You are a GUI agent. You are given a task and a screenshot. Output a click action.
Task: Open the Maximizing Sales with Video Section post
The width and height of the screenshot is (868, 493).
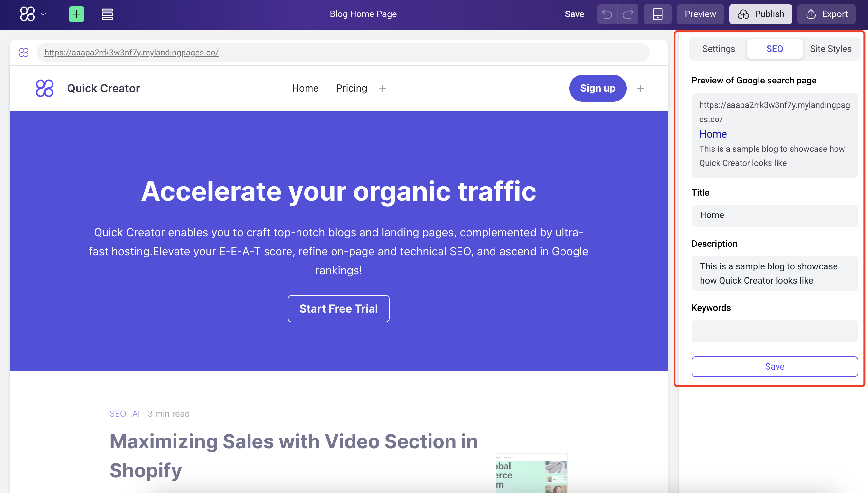tap(294, 456)
